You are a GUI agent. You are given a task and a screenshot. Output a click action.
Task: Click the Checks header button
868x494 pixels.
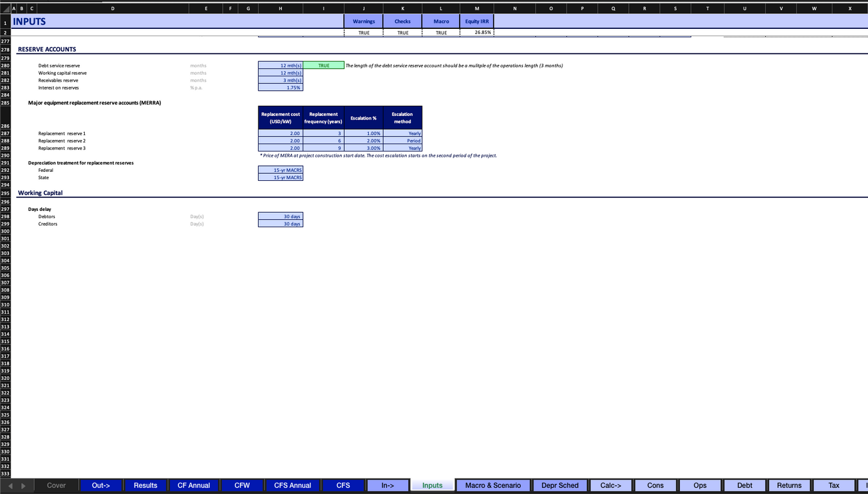point(402,22)
